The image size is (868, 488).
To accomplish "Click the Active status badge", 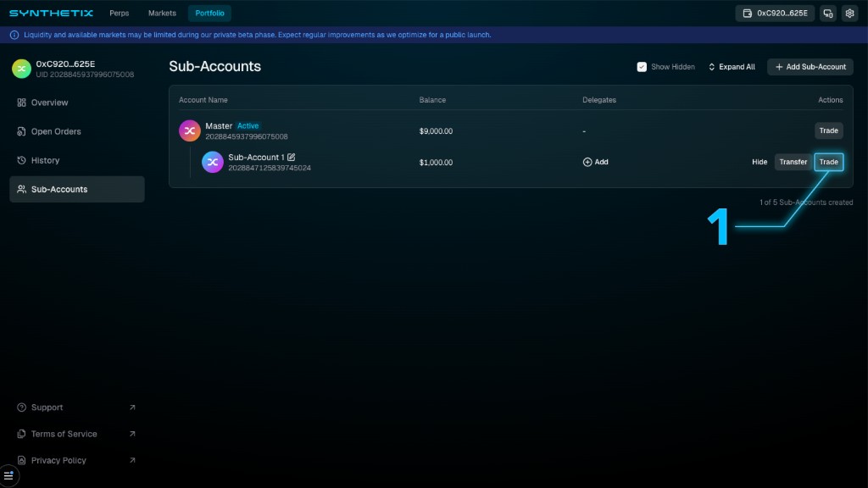I will (248, 126).
